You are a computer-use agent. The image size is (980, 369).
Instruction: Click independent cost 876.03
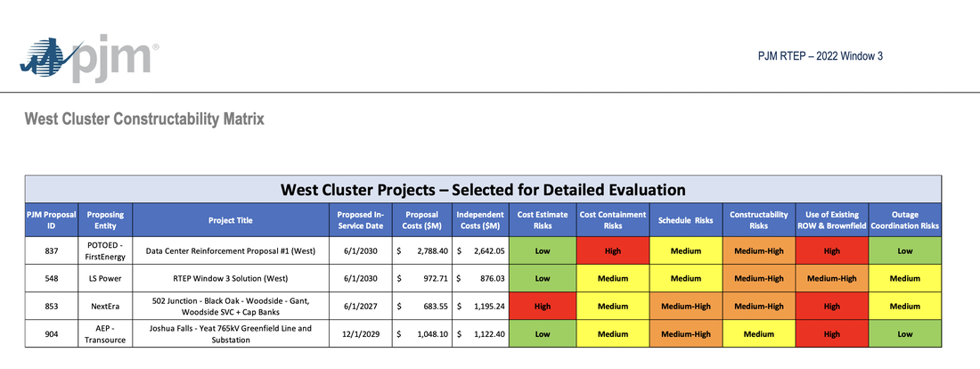tap(480, 278)
